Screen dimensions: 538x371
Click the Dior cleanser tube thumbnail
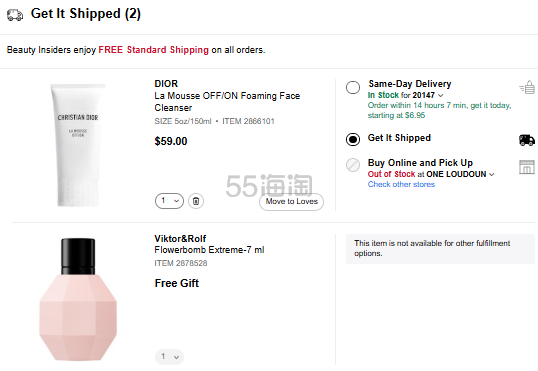[78, 145]
